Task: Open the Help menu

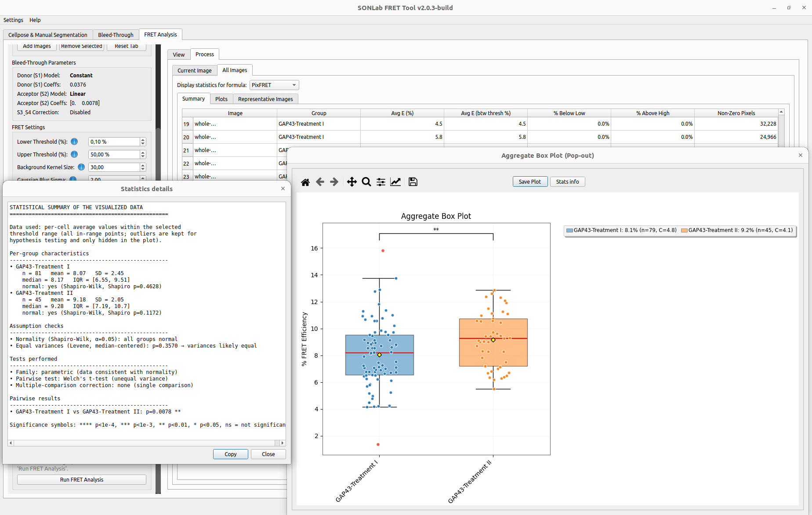Action: tap(35, 20)
